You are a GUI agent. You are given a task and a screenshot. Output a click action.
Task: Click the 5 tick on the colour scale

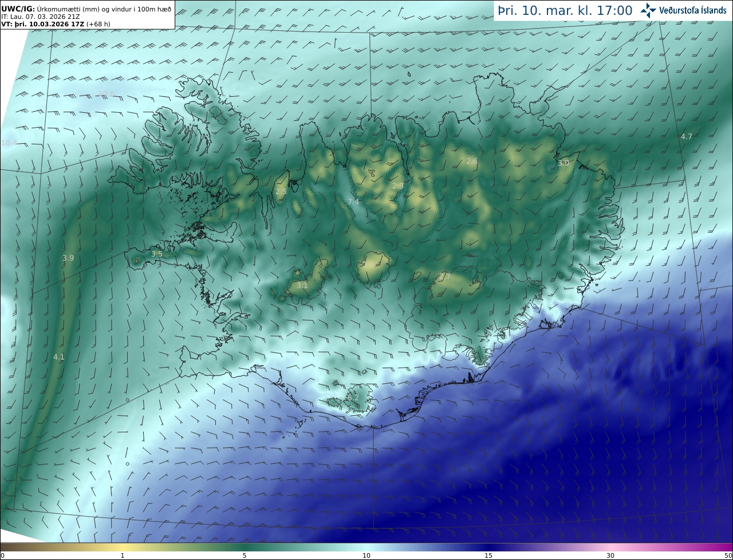[245, 555]
